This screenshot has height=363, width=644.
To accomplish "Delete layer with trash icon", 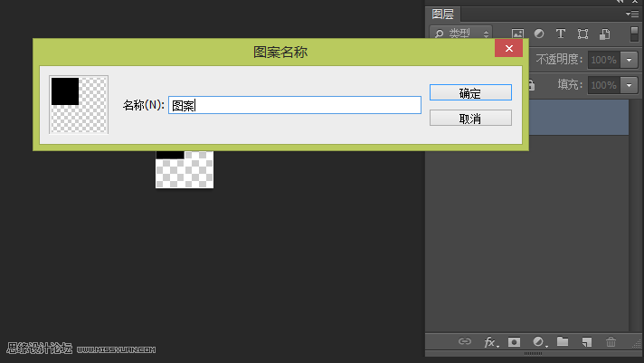I will click(611, 342).
